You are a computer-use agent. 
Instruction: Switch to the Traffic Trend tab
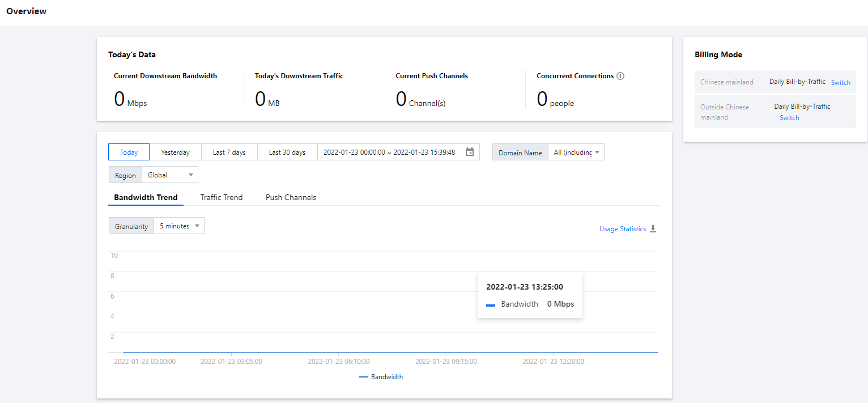[221, 197]
